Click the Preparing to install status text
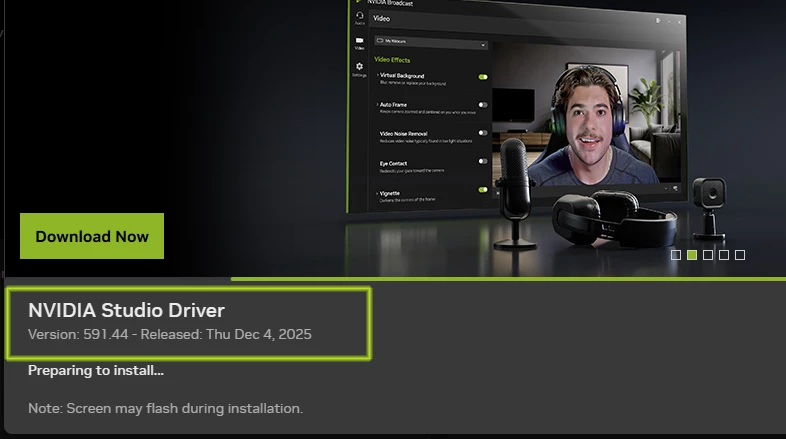 (96, 370)
